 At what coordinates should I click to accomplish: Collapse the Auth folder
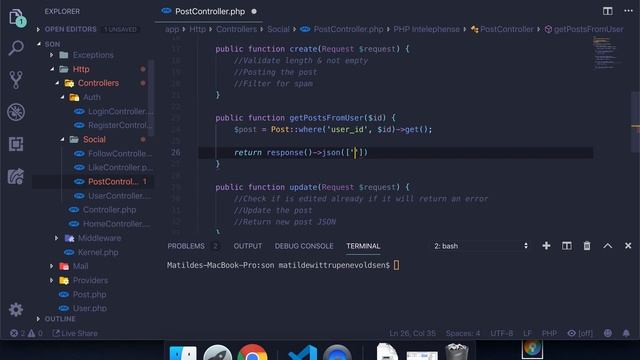91,97
